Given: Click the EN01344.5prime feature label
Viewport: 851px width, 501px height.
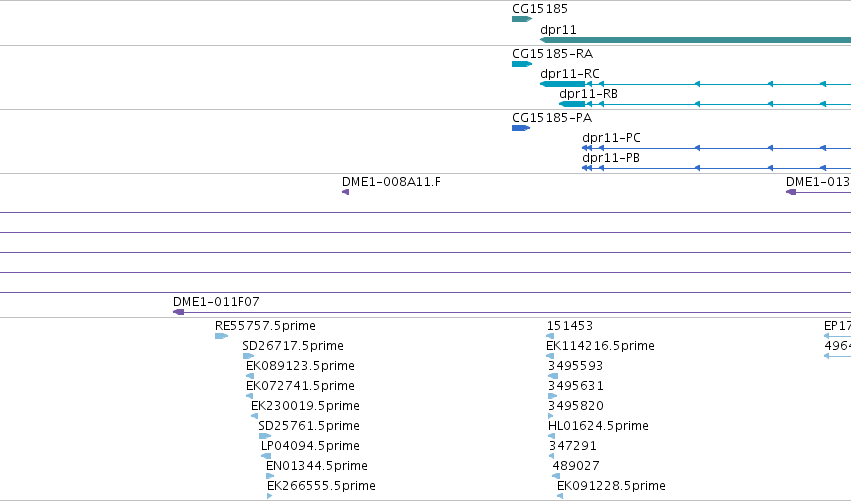Looking at the screenshot, I should pos(316,466).
